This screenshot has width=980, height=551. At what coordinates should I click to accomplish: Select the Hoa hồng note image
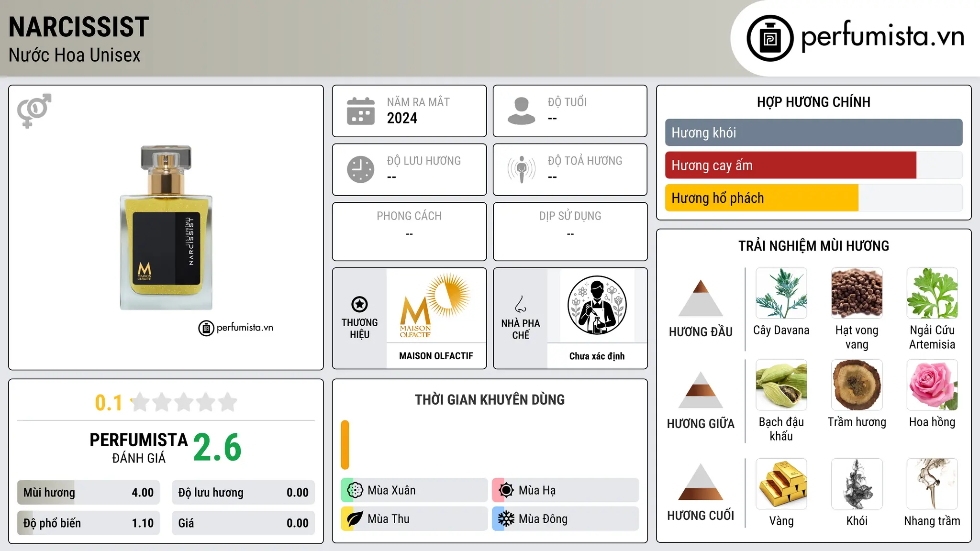932,385
